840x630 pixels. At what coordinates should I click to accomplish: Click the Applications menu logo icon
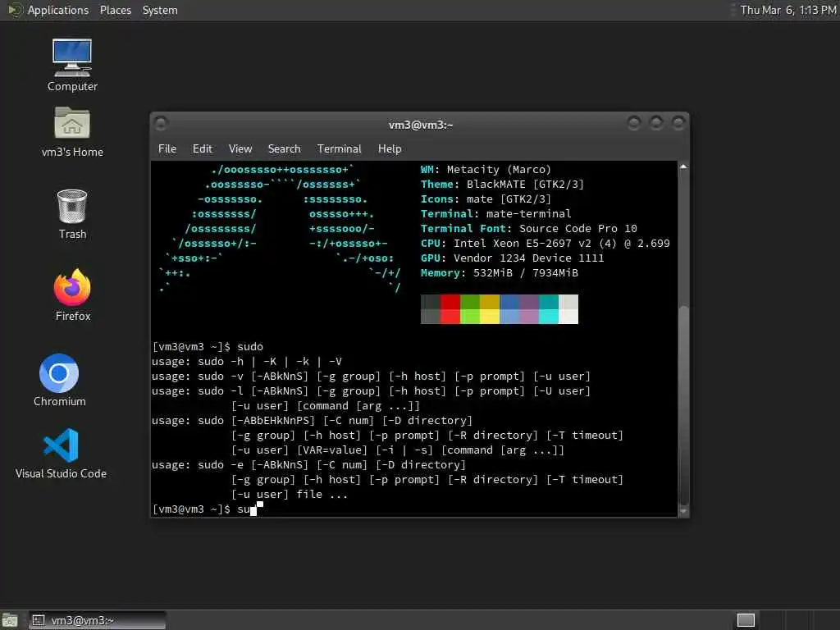15,10
